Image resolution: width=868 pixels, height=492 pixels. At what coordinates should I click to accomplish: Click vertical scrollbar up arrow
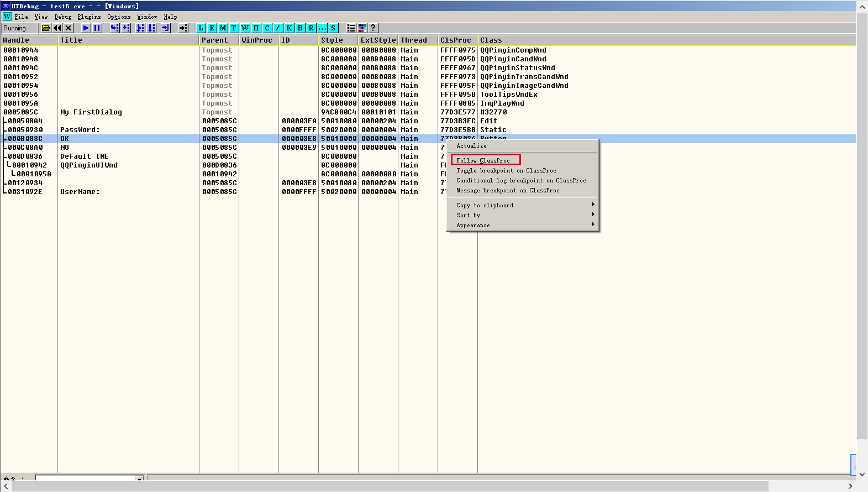coord(862,7)
